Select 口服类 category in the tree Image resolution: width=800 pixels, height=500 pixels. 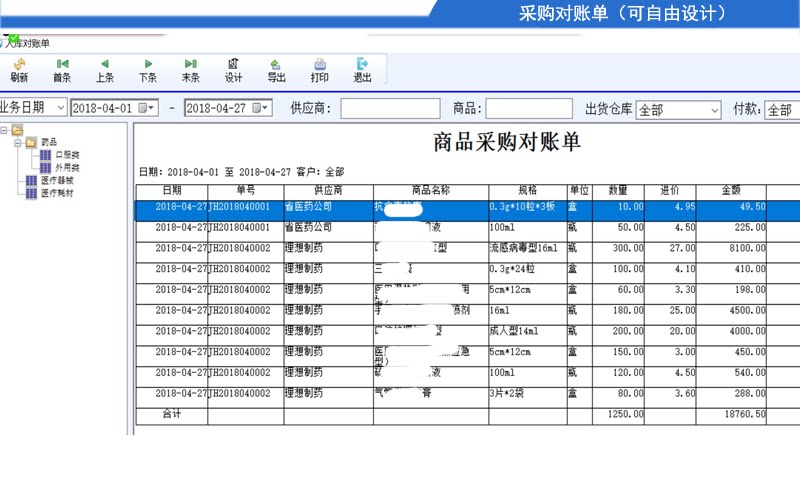(67, 155)
